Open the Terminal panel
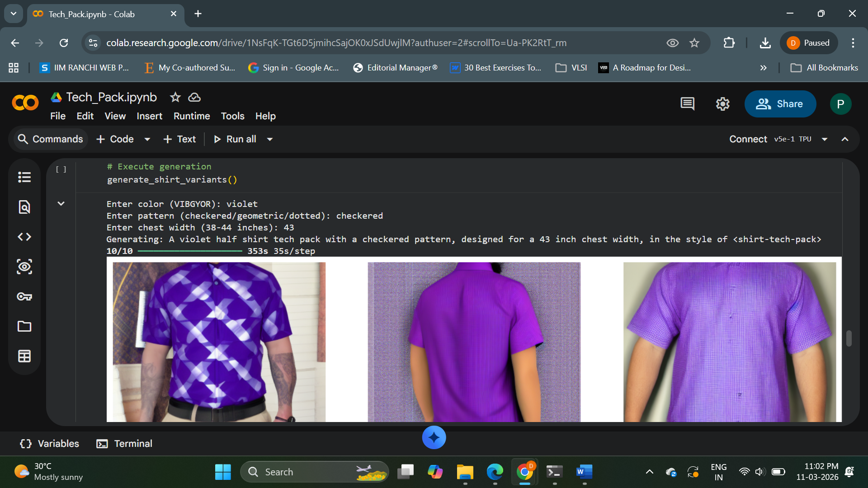 tap(124, 444)
